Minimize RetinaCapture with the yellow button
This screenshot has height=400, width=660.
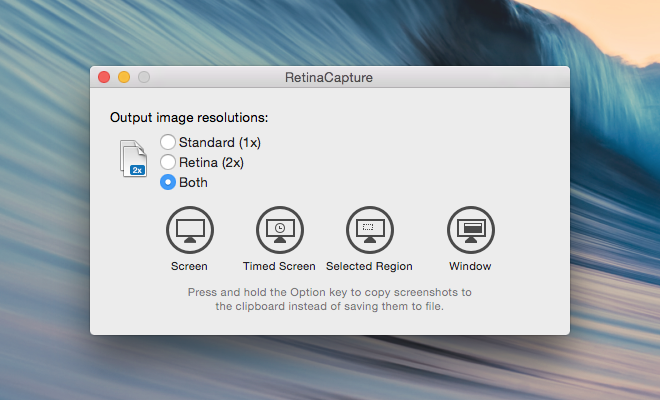[124, 77]
